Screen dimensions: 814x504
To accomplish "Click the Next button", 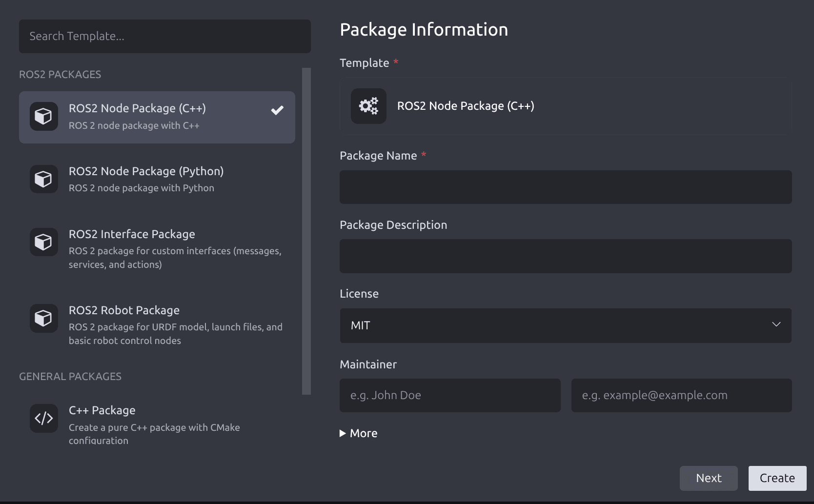I will click(x=709, y=478).
